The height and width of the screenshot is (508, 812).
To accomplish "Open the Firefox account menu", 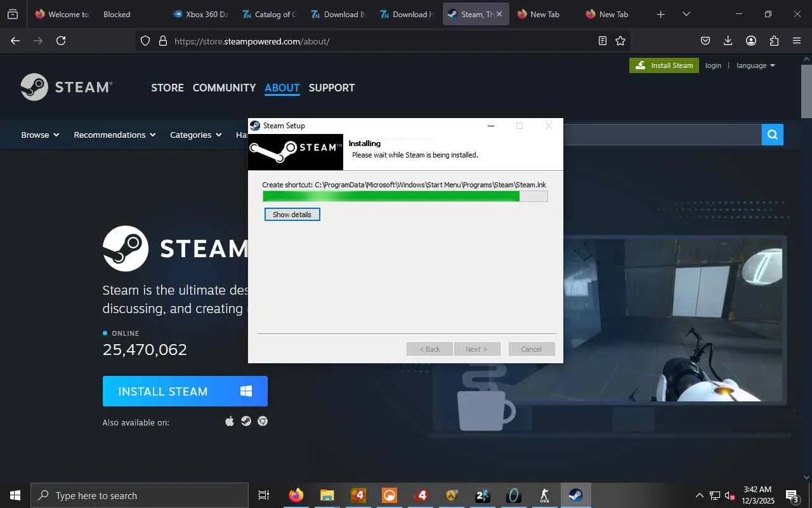I will 751,41.
